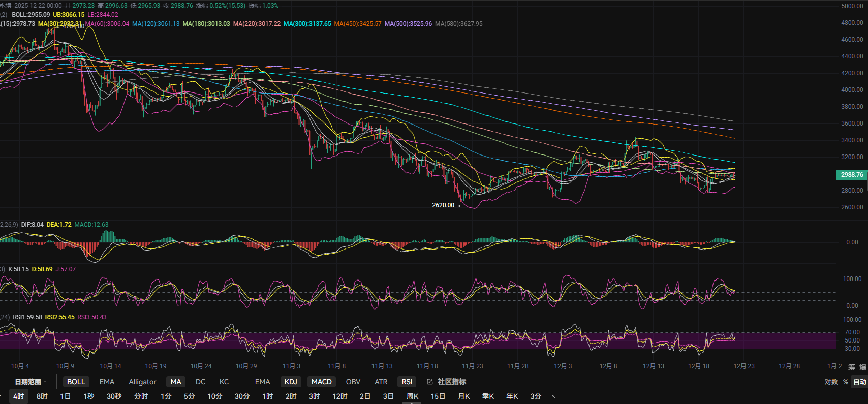Switch to the 周K weekly chart
This screenshot has width=868, height=404.
412,396
